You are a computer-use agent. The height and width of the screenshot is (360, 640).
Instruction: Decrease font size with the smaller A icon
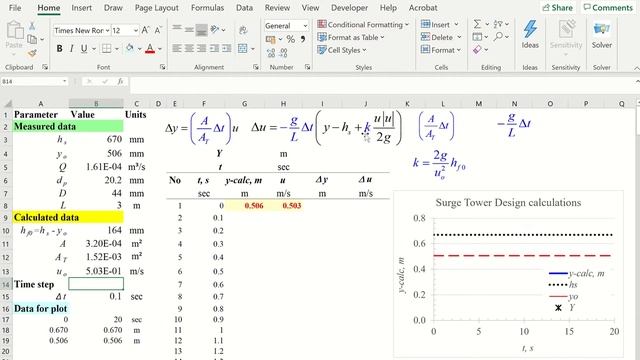158,30
